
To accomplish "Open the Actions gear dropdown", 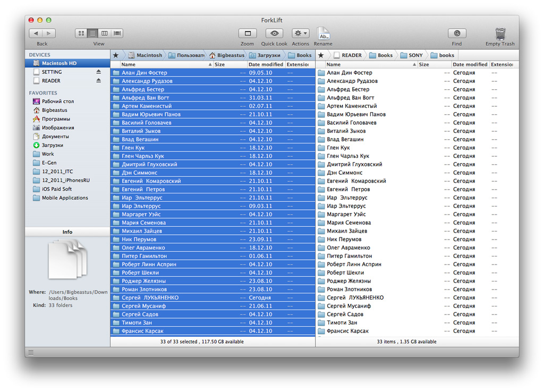I will (300, 33).
